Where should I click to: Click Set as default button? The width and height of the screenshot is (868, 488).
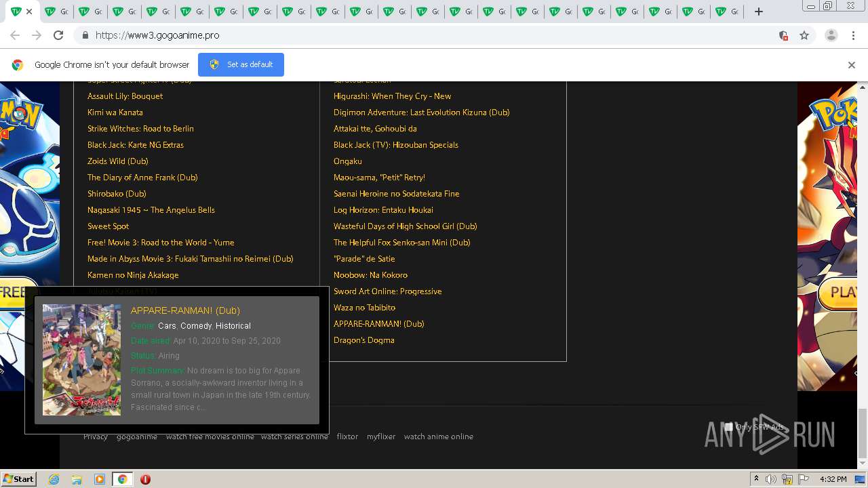point(241,64)
